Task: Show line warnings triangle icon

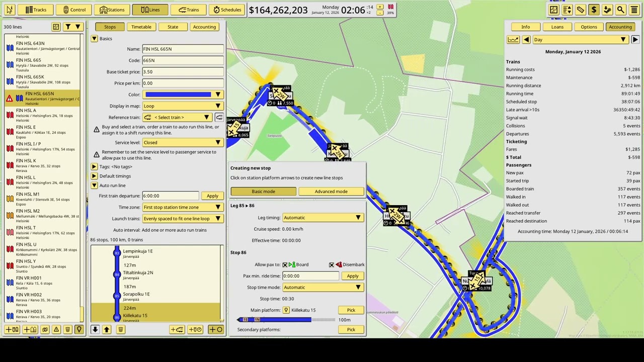Action: [x=56, y=330]
